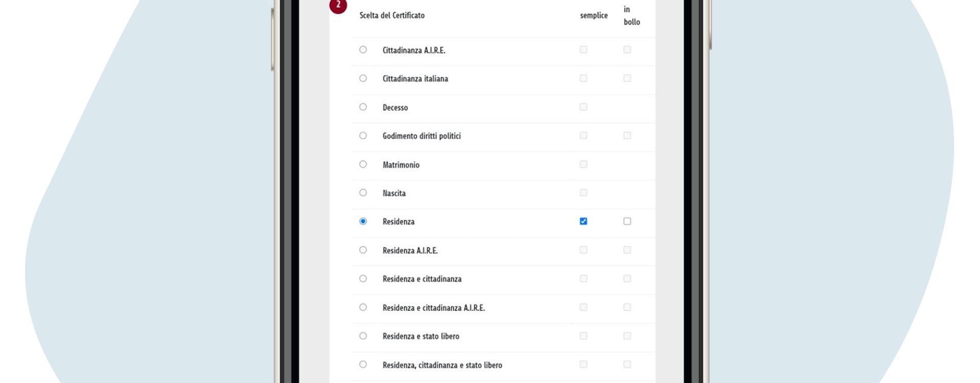Check the in bollo checkbox for Residenza

click(627, 221)
